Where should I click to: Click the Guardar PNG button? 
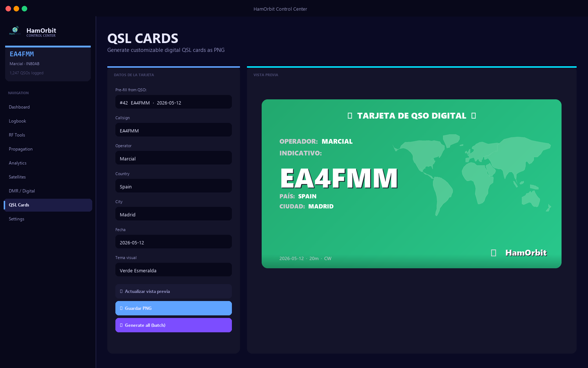[173, 308]
